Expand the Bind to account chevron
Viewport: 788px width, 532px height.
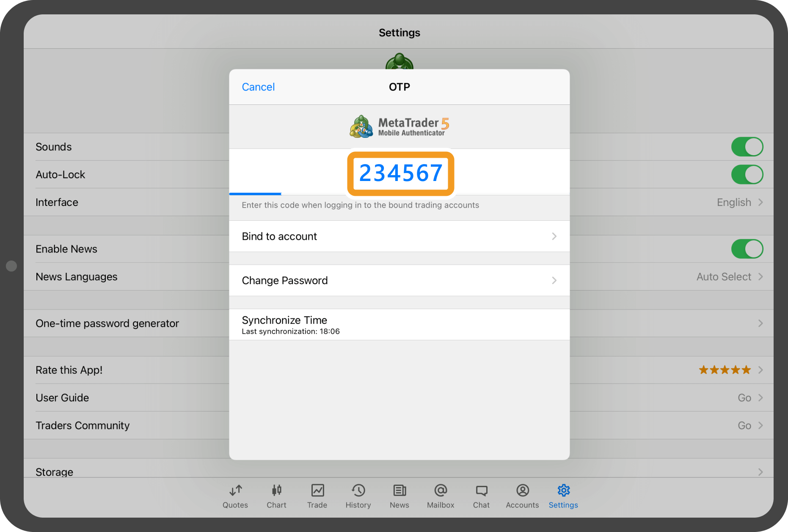(x=554, y=236)
